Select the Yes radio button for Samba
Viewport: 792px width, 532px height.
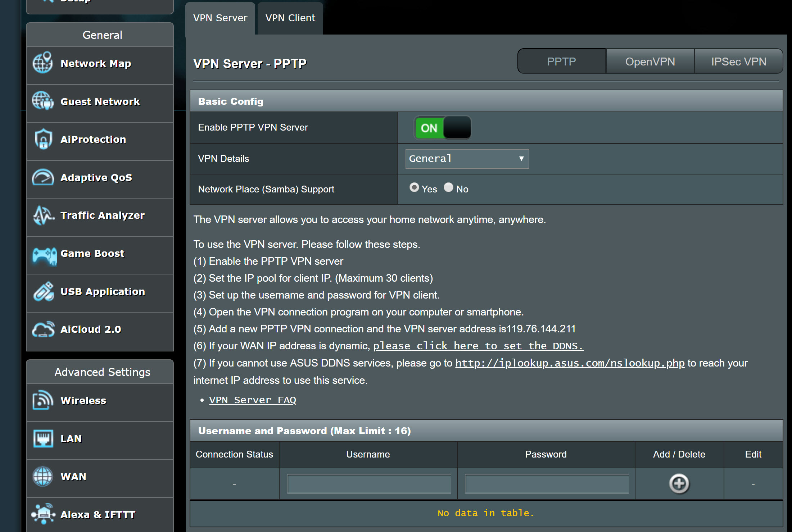415,188
